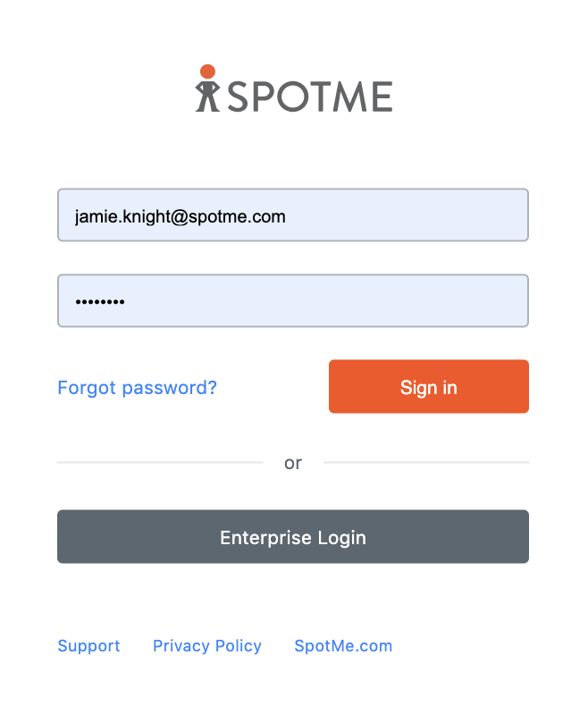Reset credentials via Forgot password?

(x=137, y=388)
